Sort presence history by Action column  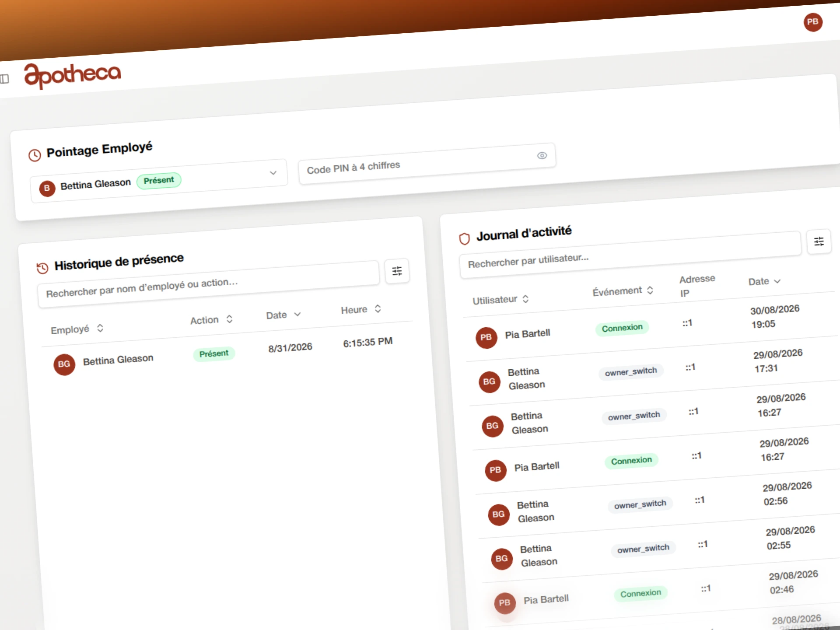(211, 320)
